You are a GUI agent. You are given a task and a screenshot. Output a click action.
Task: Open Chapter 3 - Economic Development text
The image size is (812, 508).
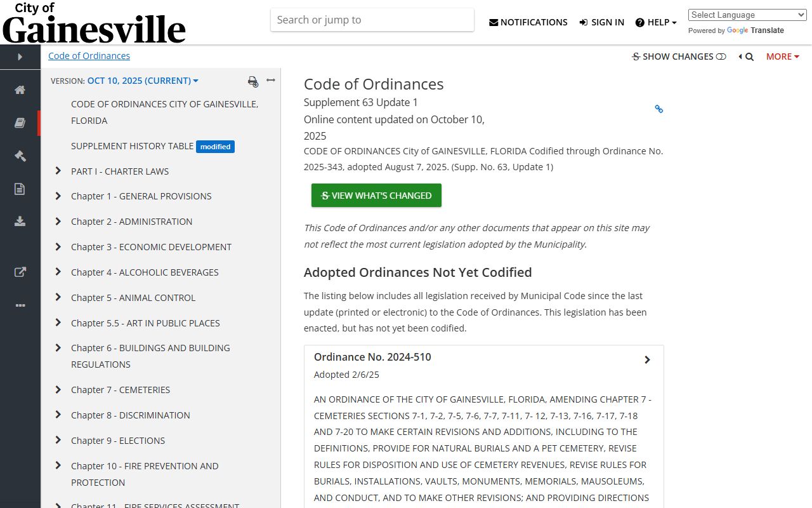pos(151,247)
